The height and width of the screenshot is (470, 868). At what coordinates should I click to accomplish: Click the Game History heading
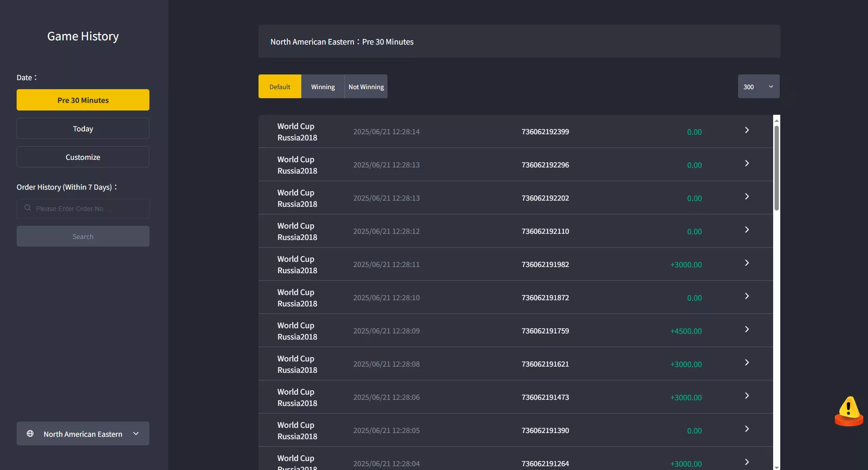click(83, 37)
